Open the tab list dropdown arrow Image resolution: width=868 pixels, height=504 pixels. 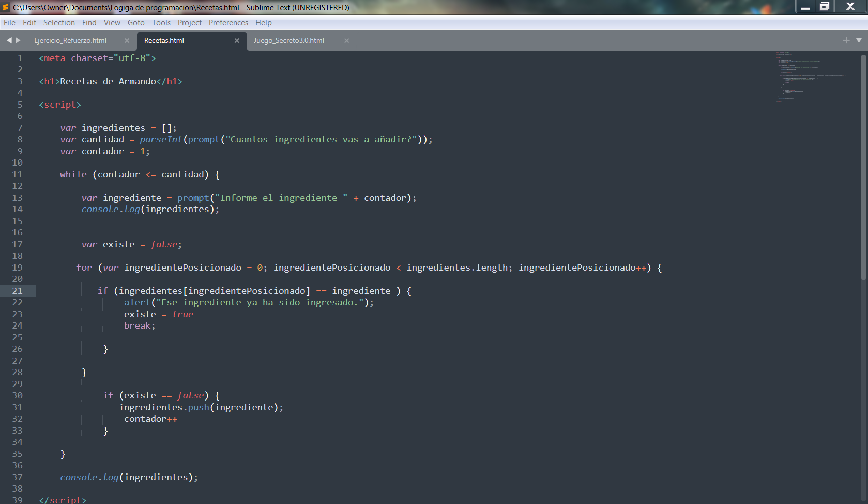[x=859, y=40]
